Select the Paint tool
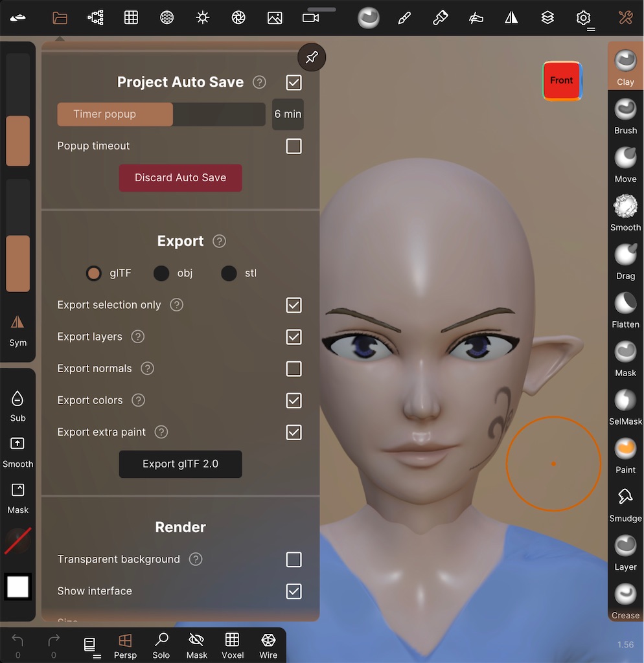644x663 pixels. [x=625, y=455]
